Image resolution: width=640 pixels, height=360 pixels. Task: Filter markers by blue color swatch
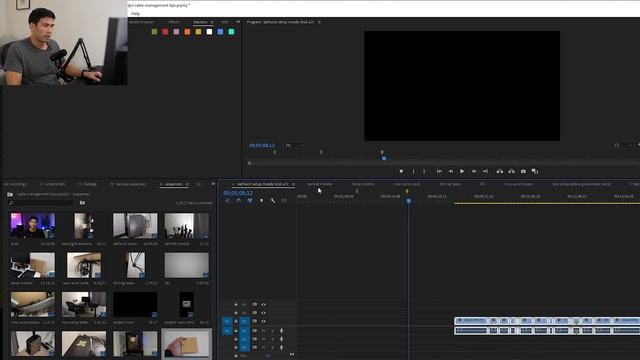point(220,32)
